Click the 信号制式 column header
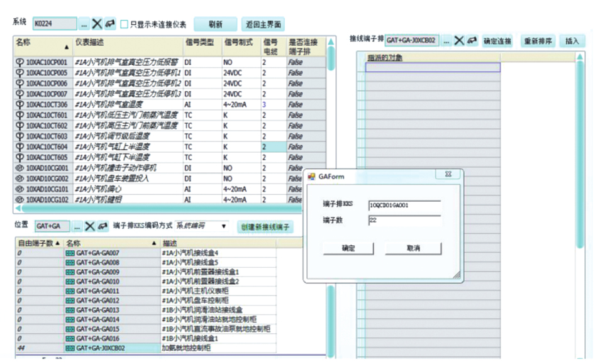The height and width of the screenshot is (364, 598). (x=241, y=47)
